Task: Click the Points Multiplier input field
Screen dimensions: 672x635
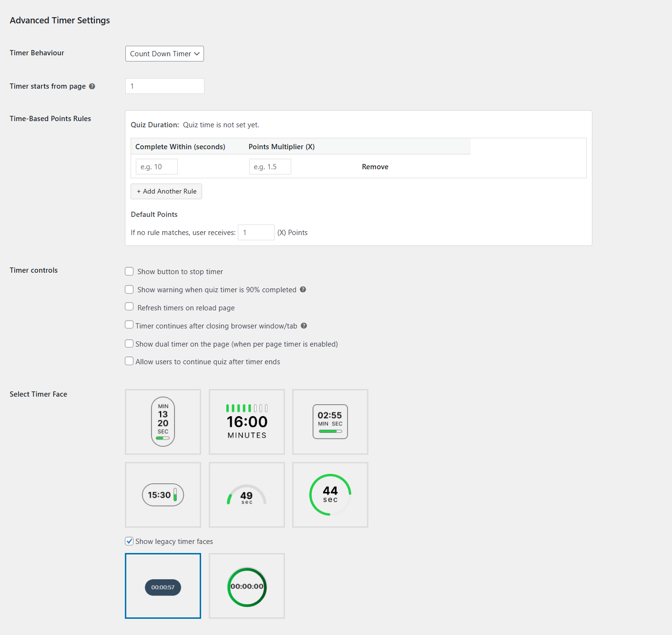Action: coord(270,167)
